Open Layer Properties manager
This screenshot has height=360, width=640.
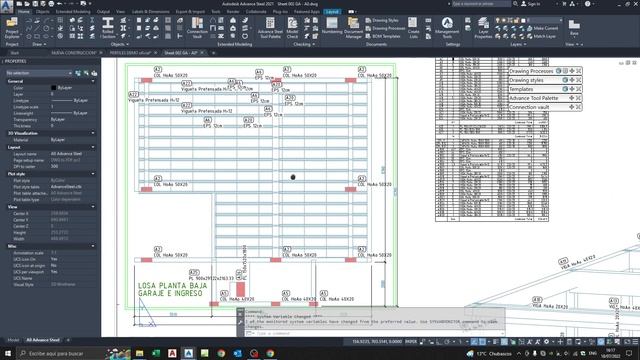pyautogui.click(x=483, y=28)
